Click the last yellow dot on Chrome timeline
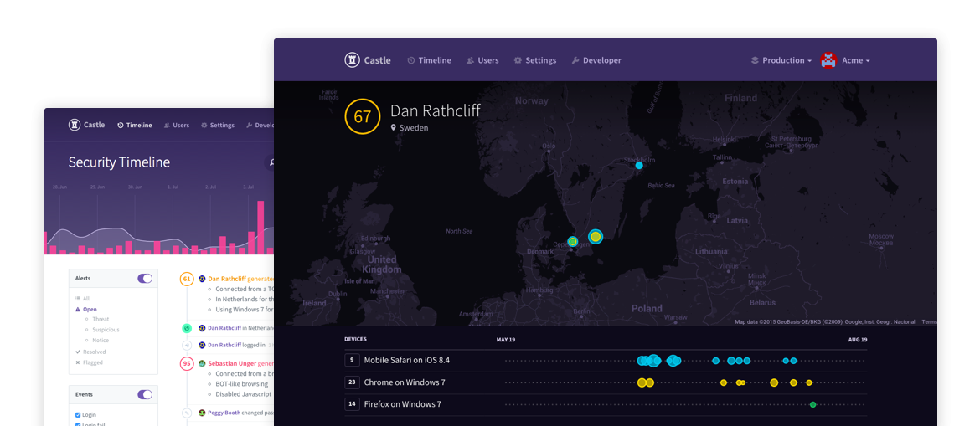The image size is (980, 426). (809, 382)
